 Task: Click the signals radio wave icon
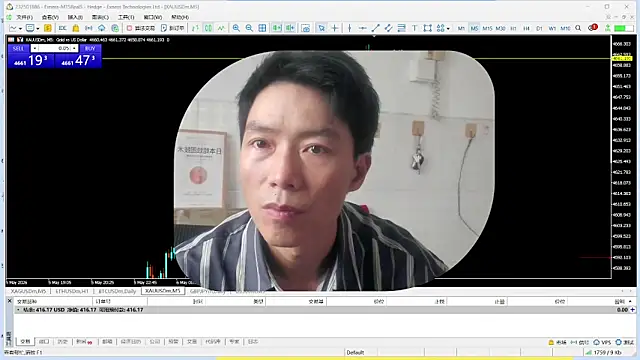tap(89, 28)
